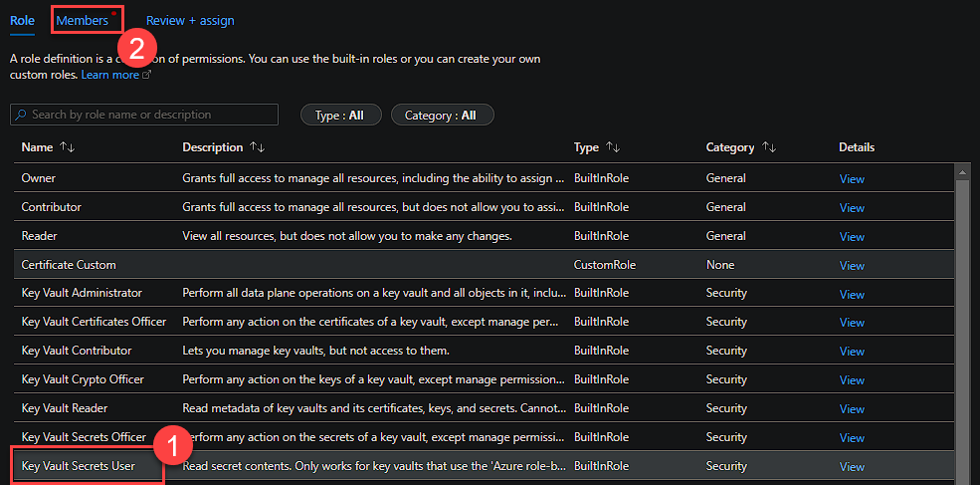
Task: Click the search magnifier icon
Action: click(21, 116)
